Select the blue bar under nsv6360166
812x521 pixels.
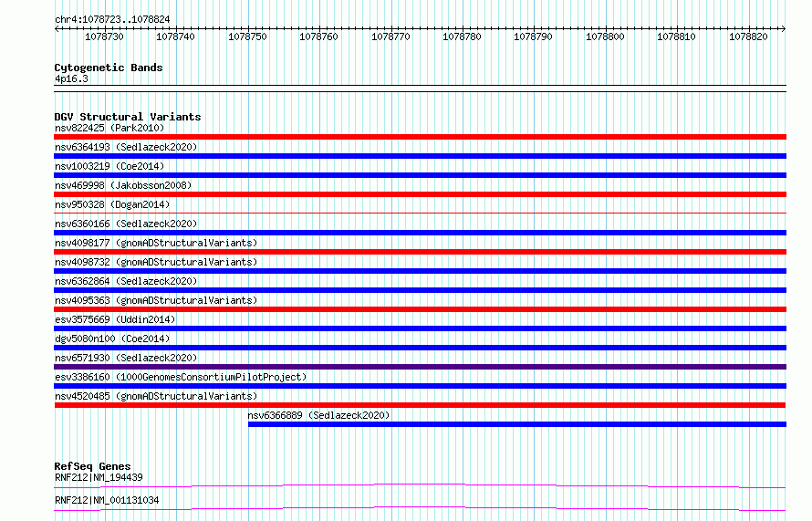click(420, 233)
